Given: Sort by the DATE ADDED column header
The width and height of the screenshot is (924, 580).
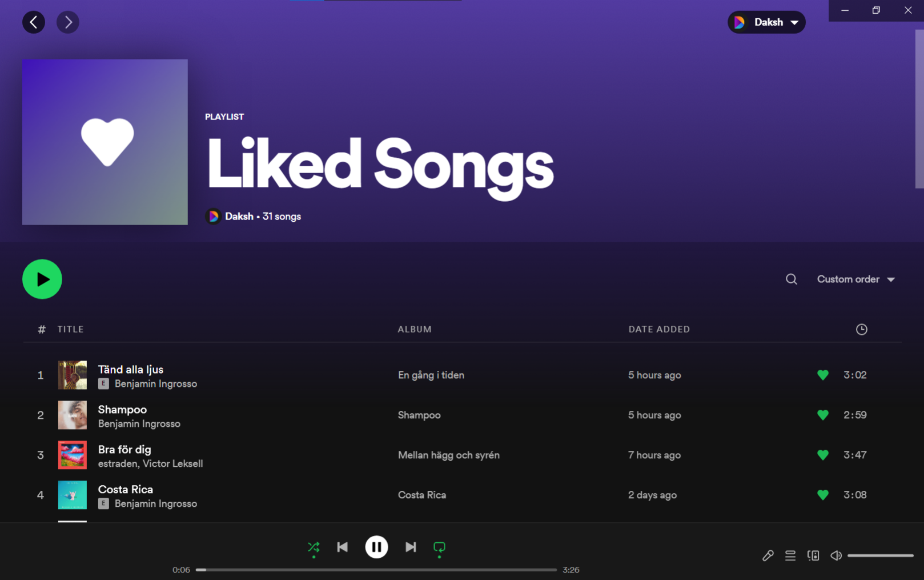Looking at the screenshot, I should [659, 329].
